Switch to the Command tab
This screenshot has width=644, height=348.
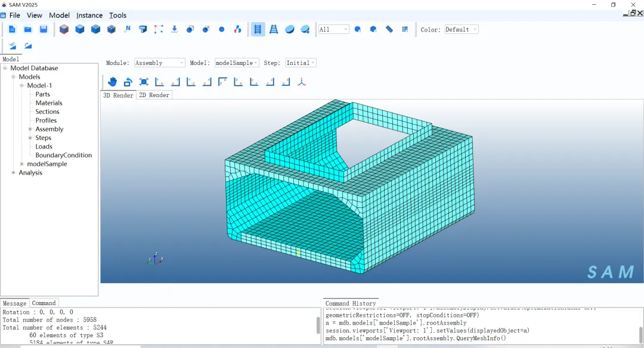pos(44,303)
